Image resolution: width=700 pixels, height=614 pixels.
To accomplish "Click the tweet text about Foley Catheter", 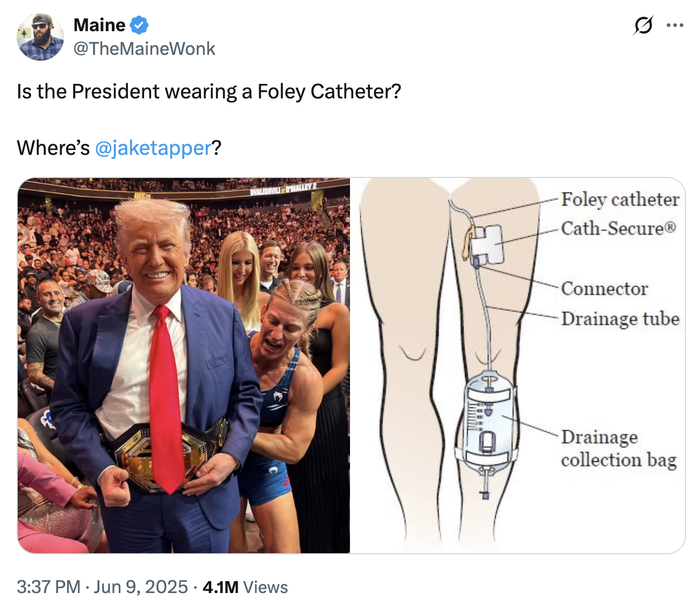I will coord(209,92).
